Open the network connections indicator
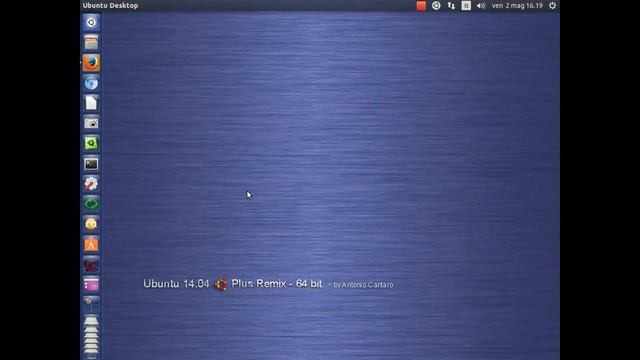The width and height of the screenshot is (640, 360). pos(451,6)
